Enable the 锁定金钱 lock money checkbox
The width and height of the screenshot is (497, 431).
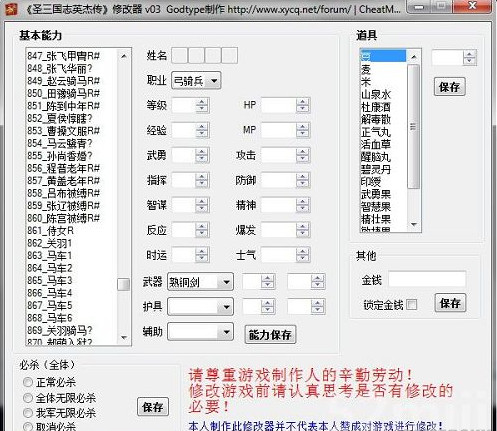(x=412, y=304)
